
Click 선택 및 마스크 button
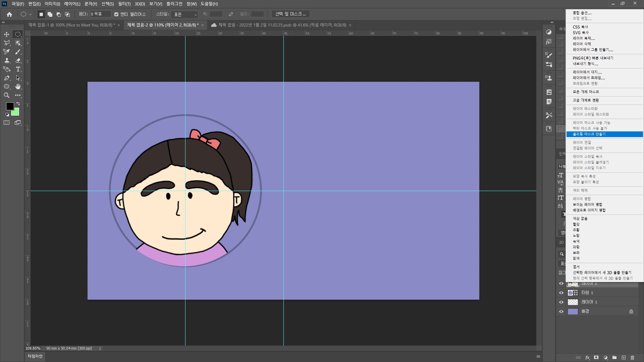click(x=290, y=14)
